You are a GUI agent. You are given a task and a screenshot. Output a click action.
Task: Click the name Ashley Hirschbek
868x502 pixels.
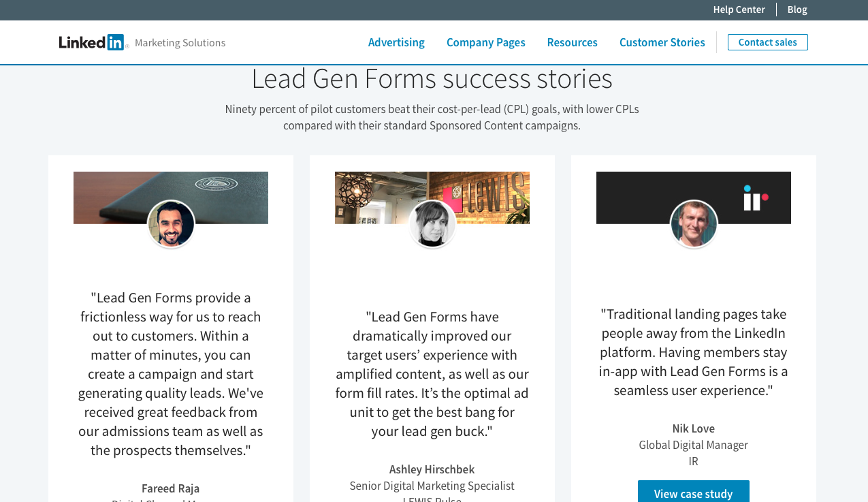click(x=432, y=469)
